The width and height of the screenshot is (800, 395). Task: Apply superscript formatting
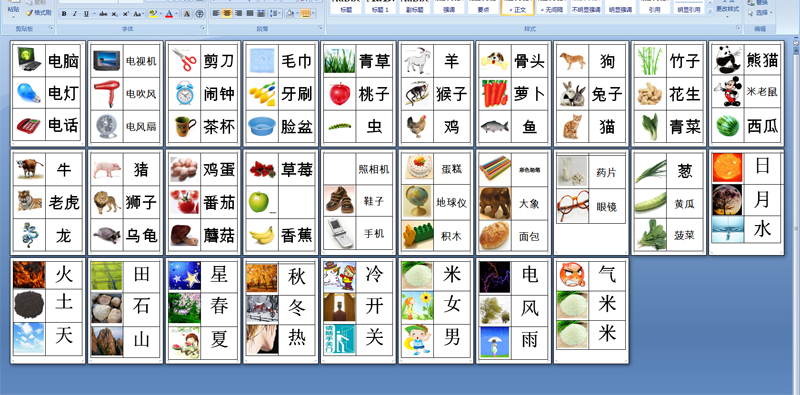(x=126, y=14)
